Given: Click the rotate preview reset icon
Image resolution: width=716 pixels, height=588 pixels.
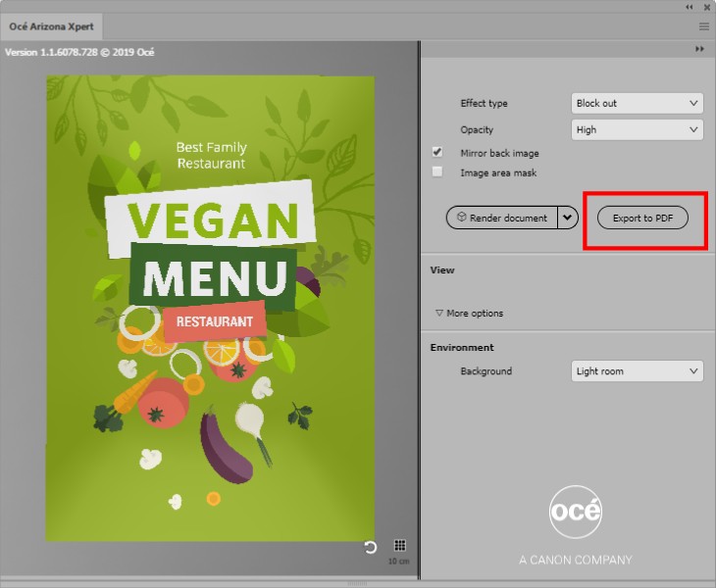Looking at the screenshot, I should tap(371, 547).
